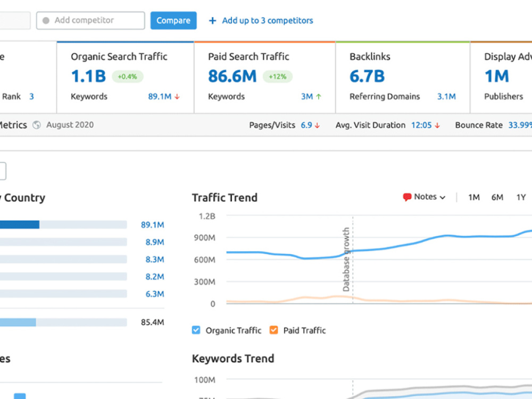The height and width of the screenshot is (399, 532).
Task: Click the progress bar for 85.4M row
Action: (63, 322)
